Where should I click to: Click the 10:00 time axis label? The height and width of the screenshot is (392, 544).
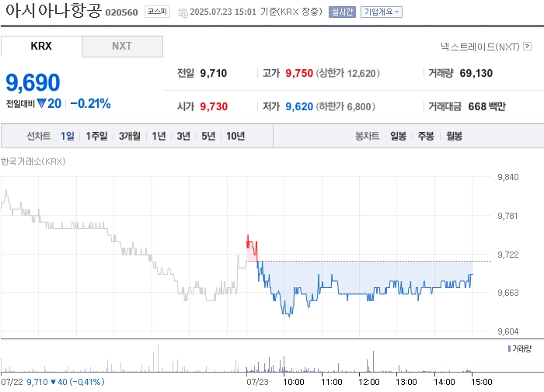click(294, 382)
